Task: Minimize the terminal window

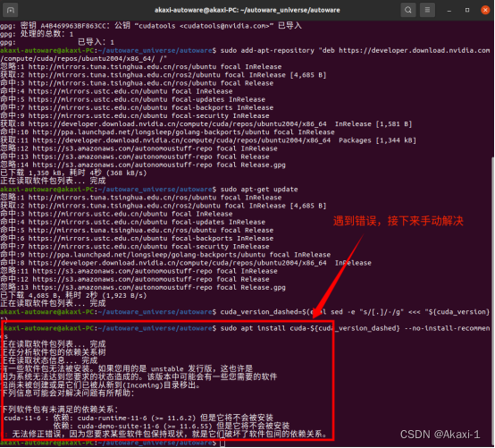Action: point(449,10)
